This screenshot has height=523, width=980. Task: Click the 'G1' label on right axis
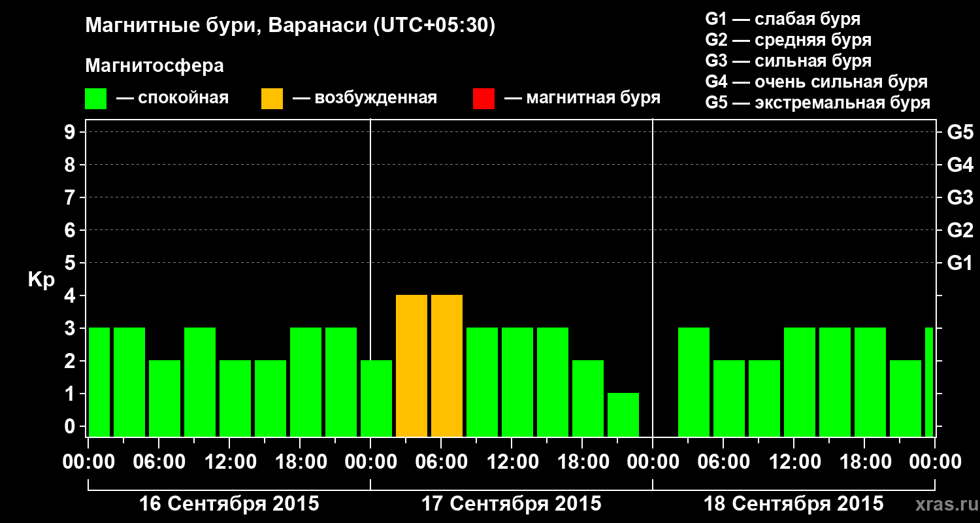click(x=960, y=263)
